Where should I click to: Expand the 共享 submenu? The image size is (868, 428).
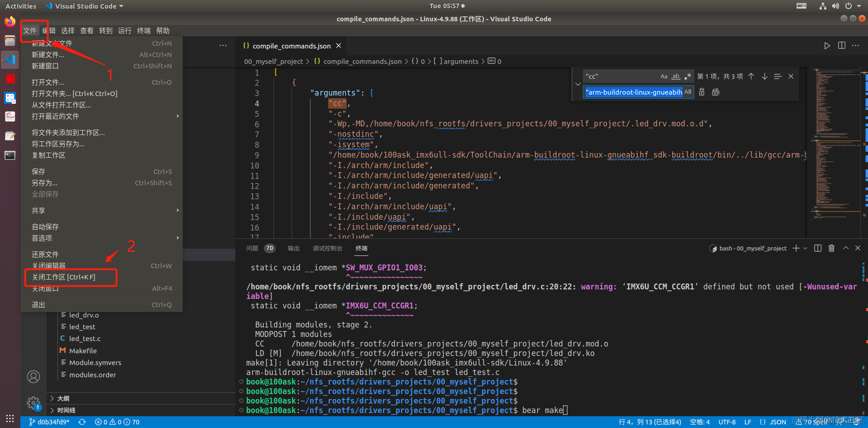pyautogui.click(x=102, y=211)
